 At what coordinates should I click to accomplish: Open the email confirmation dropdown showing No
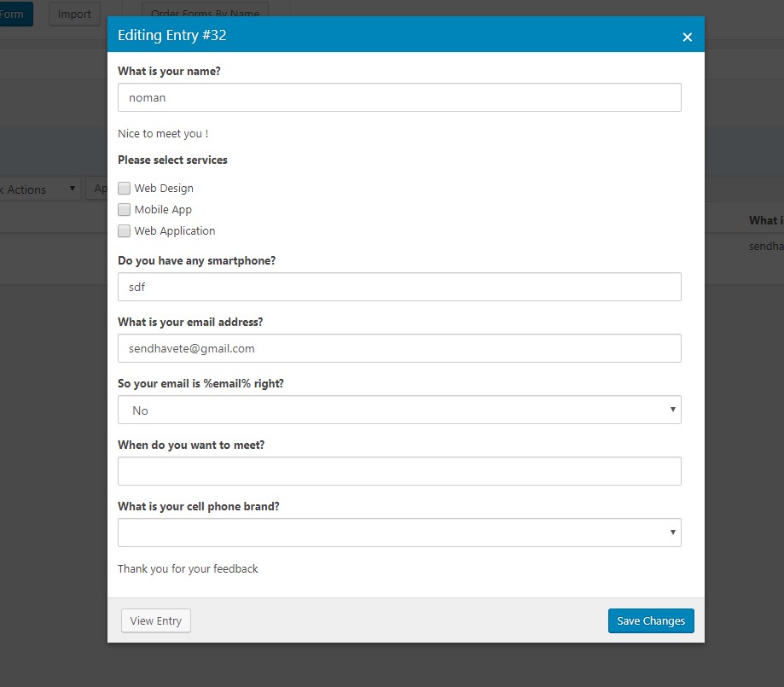(x=399, y=410)
